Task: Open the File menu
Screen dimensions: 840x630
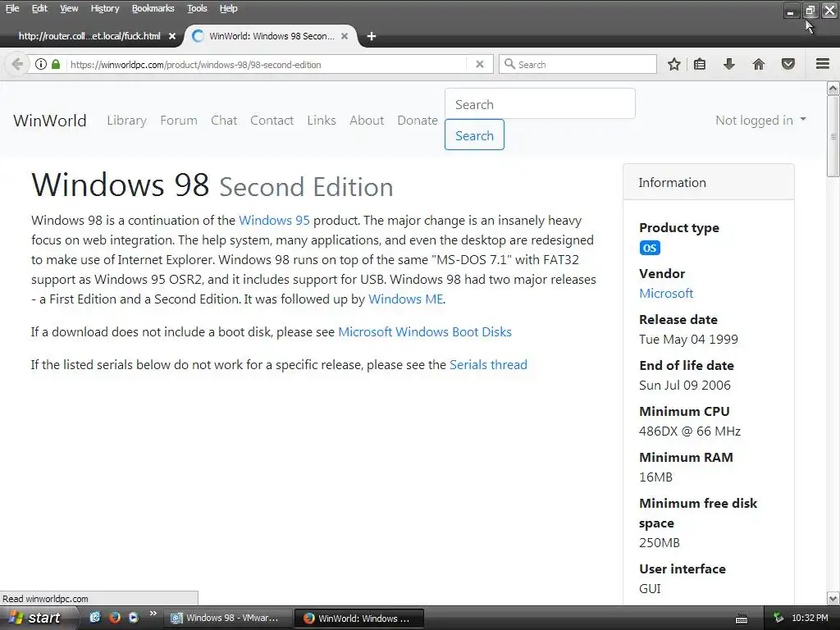Action: pyautogui.click(x=11, y=8)
